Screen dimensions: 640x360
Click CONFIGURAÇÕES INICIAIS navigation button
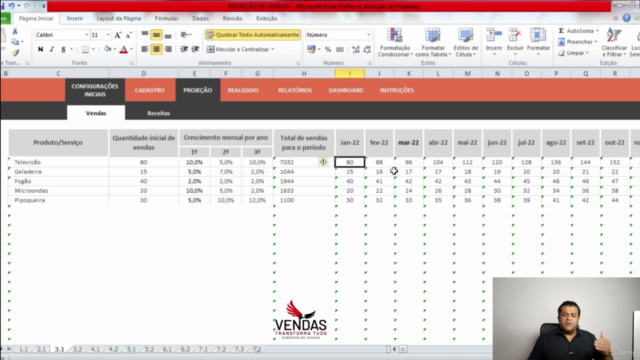[x=95, y=90]
